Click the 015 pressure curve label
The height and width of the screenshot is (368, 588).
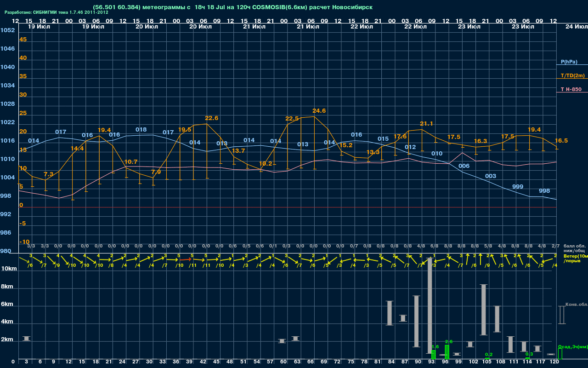point(383,139)
